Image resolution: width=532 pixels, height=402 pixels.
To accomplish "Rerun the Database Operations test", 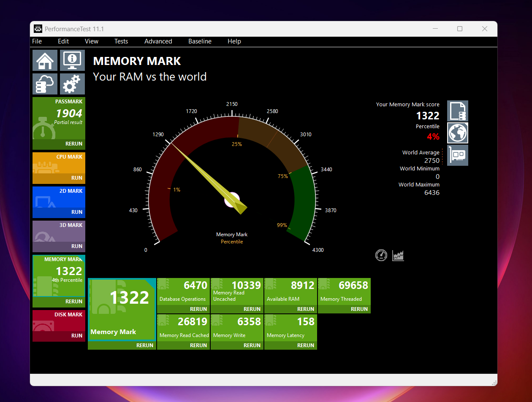I will [x=198, y=309].
